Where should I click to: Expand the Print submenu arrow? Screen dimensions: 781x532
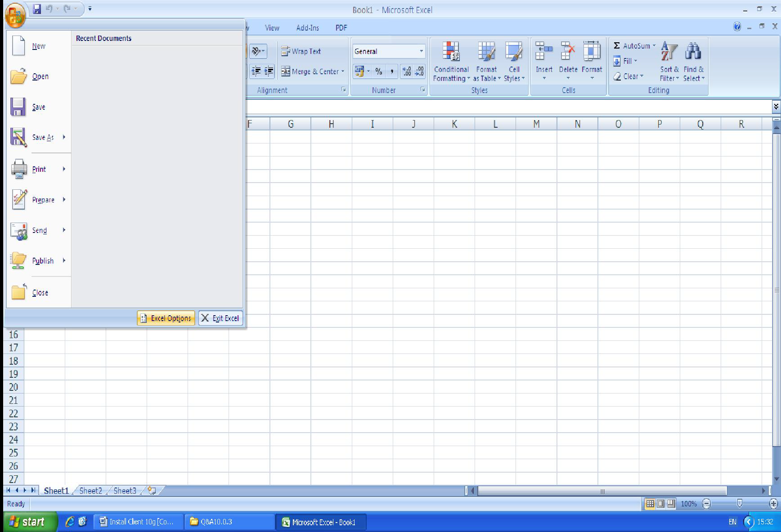pos(64,169)
